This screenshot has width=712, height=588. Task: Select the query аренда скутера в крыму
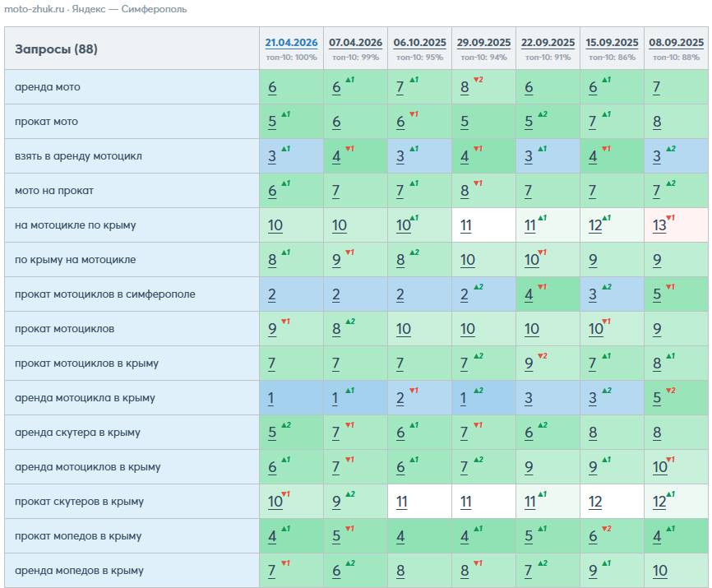pyautogui.click(x=77, y=433)
